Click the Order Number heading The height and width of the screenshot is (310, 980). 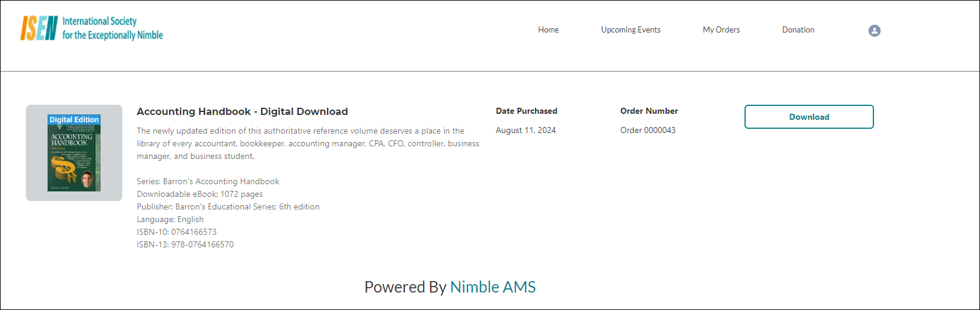[649, 111]
